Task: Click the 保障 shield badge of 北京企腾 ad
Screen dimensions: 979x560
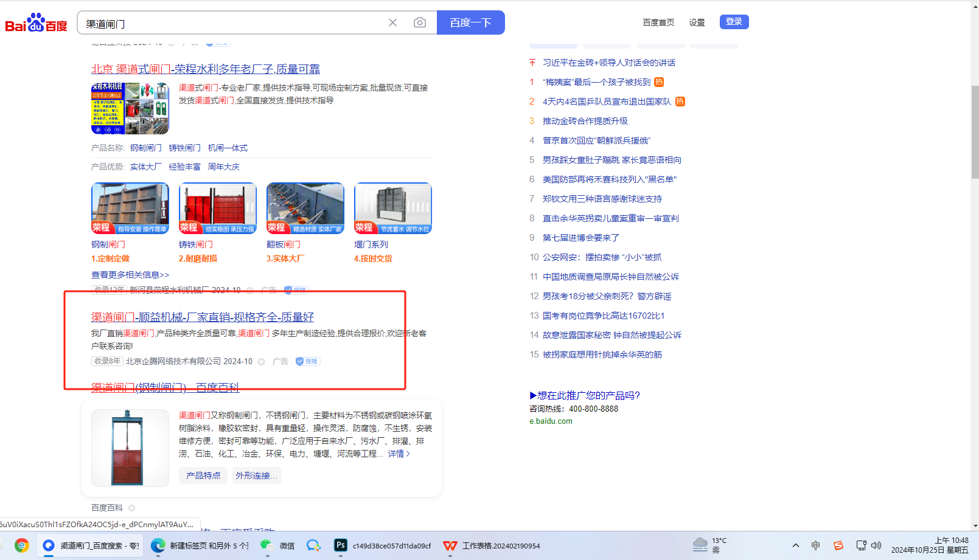Action: (308, 361)
